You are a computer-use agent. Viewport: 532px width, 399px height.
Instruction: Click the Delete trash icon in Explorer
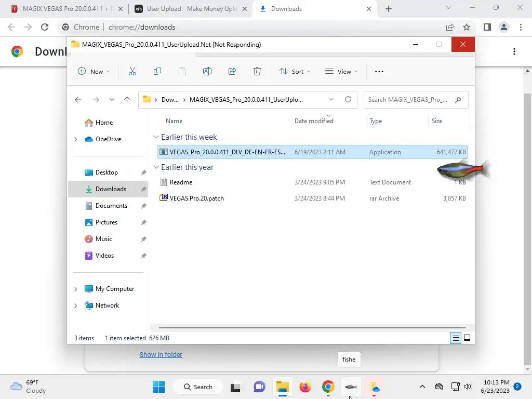257,71
